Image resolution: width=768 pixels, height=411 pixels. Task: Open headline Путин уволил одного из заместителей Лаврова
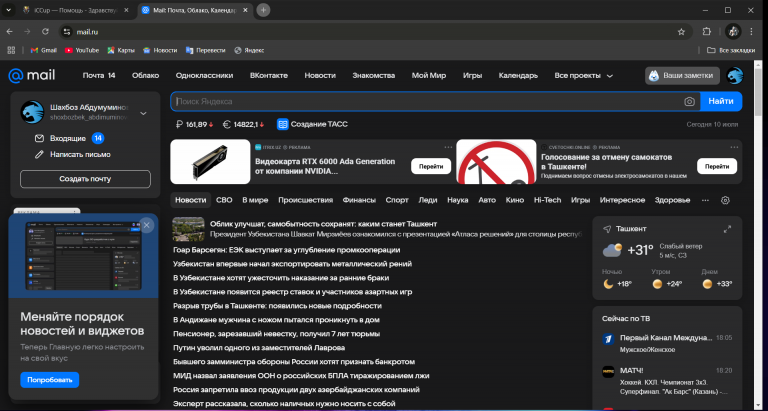coord(259,348)
